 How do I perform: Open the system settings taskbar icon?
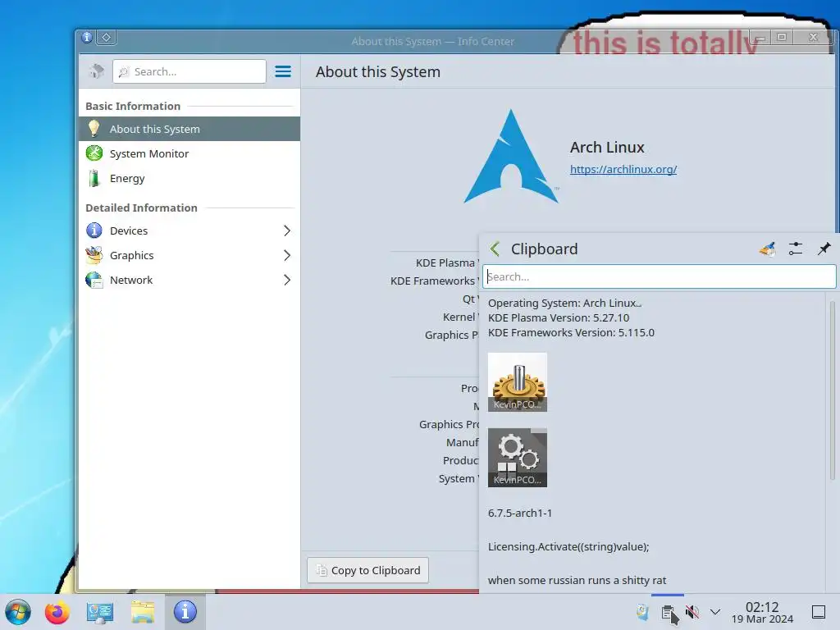[x=100, y=612]
